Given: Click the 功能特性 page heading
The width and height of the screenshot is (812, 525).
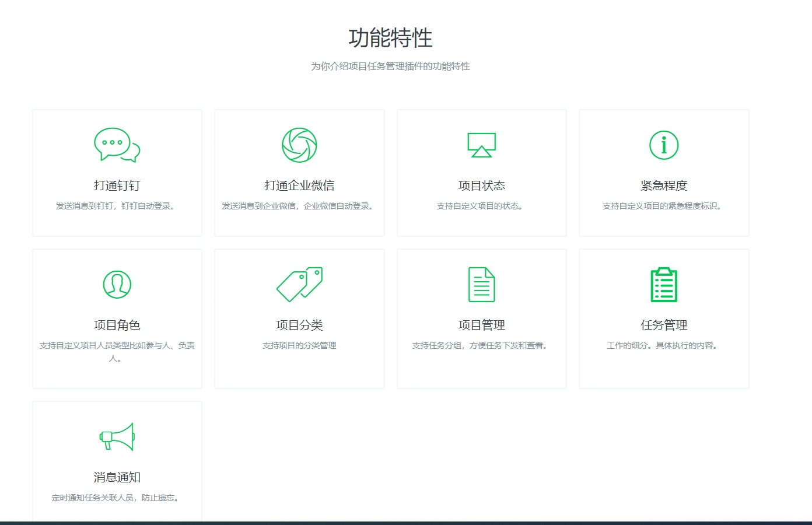Looking at the screenshot, I should point(390,36).
